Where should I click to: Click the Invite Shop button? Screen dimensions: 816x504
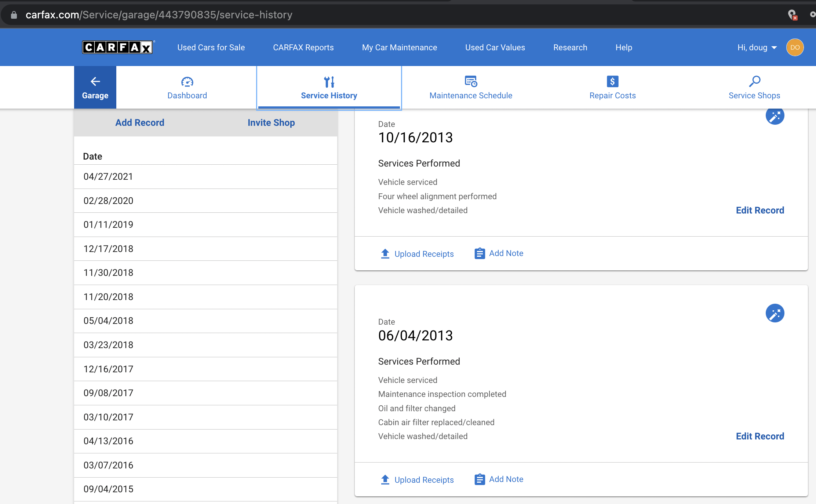pos(271,123)
